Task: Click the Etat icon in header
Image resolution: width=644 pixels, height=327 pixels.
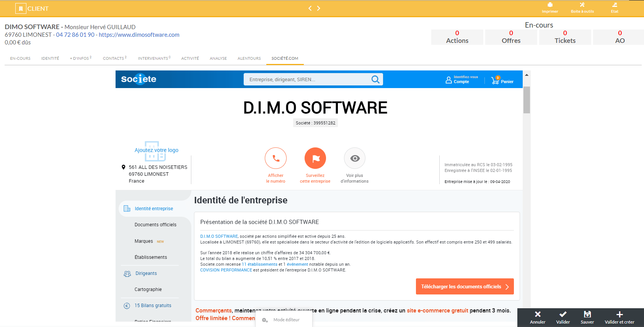Action: [x=615, y=5]
